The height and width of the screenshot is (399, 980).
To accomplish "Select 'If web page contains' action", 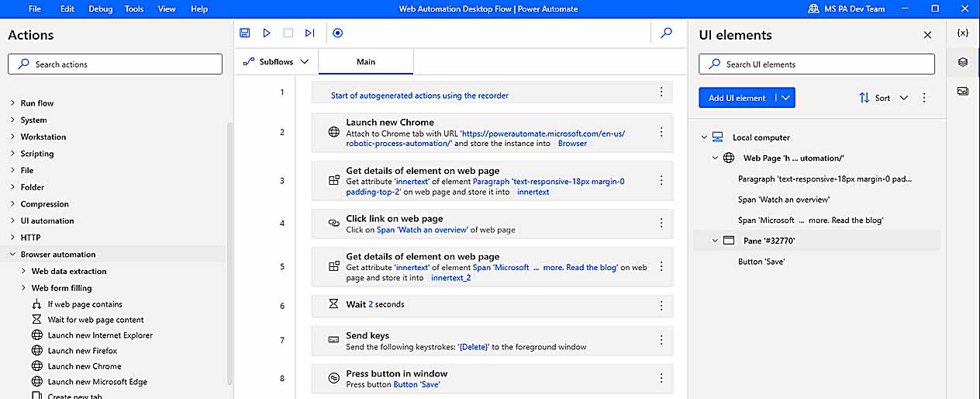I will pyautogui.click(x=85, y=304).
